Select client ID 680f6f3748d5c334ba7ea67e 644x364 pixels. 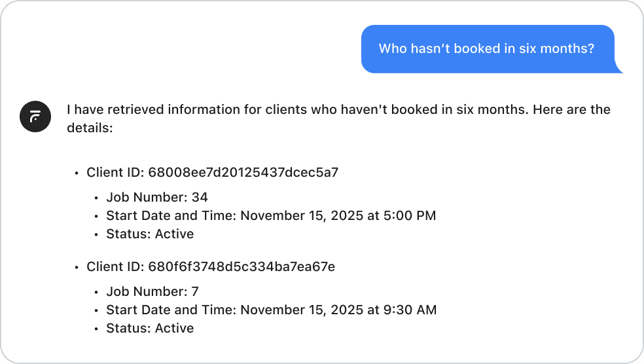[241, 267]
